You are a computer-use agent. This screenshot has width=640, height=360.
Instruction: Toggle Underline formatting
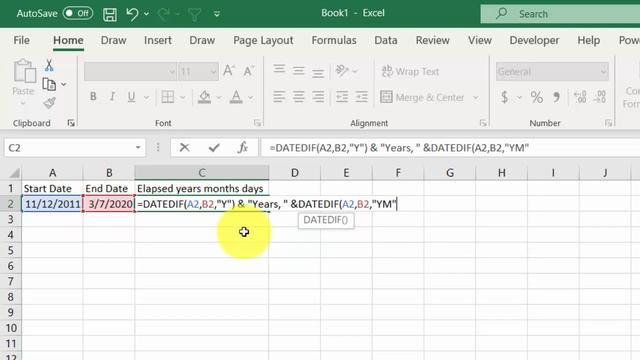(131, 97)
